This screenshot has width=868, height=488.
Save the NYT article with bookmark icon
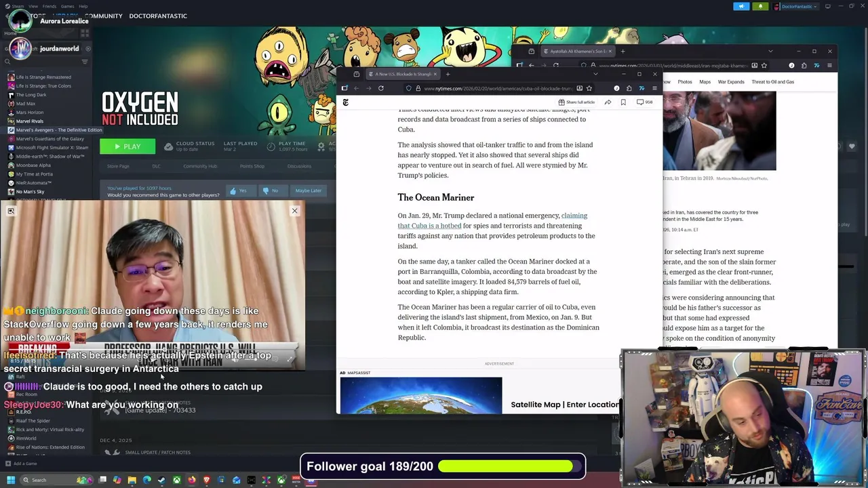(x=623, y=102)
